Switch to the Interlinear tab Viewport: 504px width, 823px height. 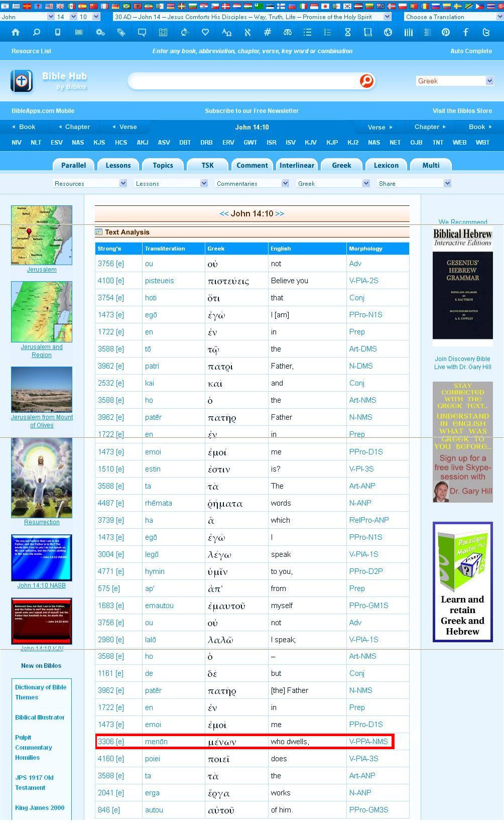(297, 165)
